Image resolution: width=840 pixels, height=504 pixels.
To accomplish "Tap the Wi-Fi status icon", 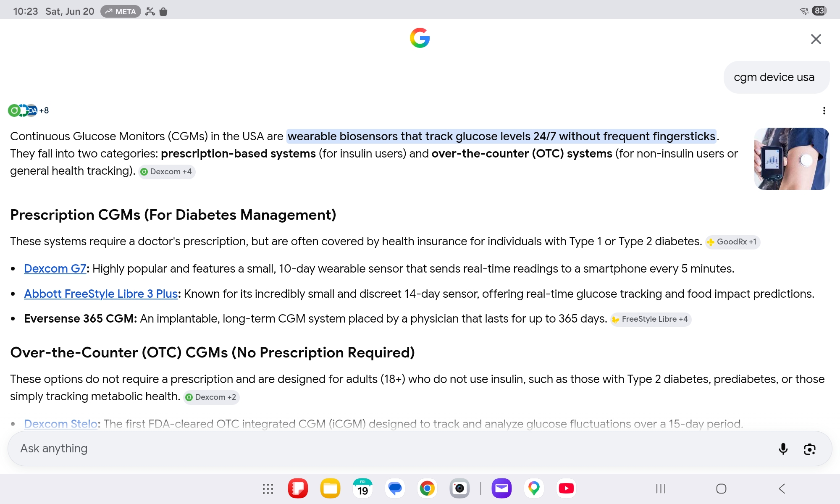I will [x=804, y=11].
